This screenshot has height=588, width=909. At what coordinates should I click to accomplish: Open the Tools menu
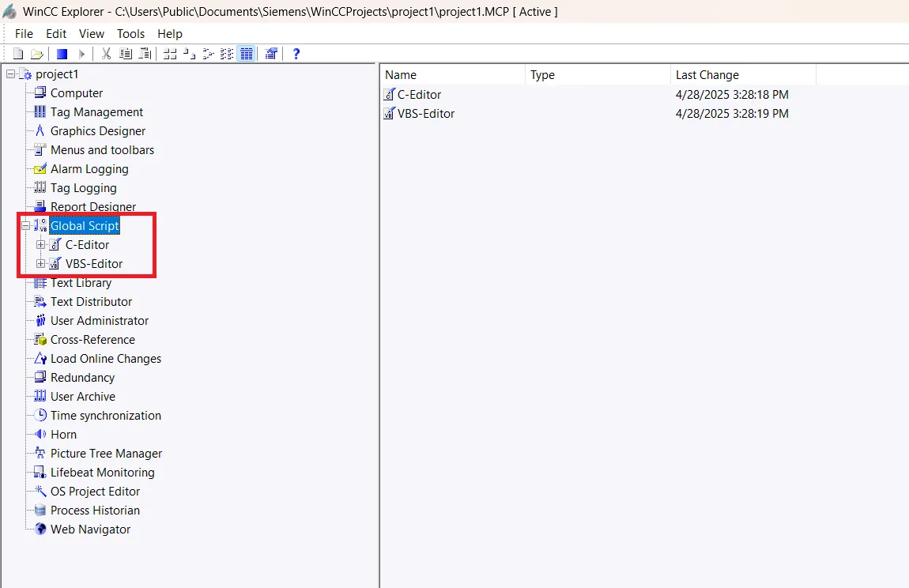(131, 34)
